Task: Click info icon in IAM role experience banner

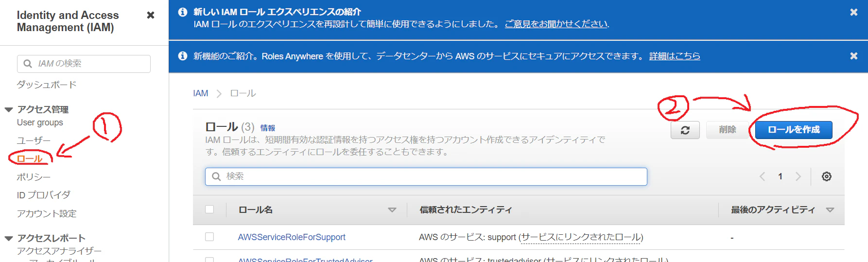Action: pyautogui.click(x=183, y=12)
